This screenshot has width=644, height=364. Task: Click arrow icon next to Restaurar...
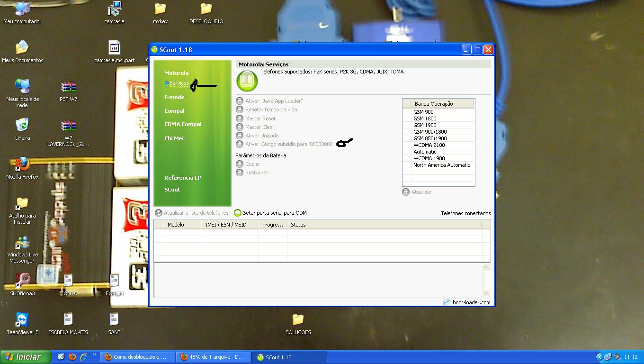click(240, 173)
